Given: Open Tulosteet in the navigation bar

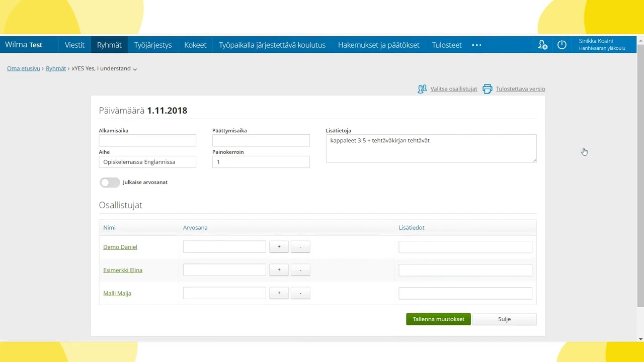Looking at the screenshot, I should 447,45.
